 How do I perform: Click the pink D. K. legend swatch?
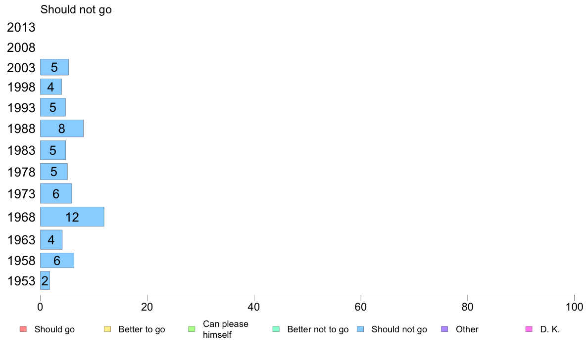click(x=529, y=329)
